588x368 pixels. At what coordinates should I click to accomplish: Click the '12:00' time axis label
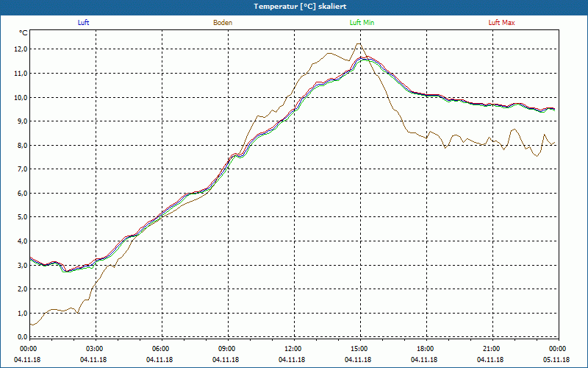coord(293,349)
